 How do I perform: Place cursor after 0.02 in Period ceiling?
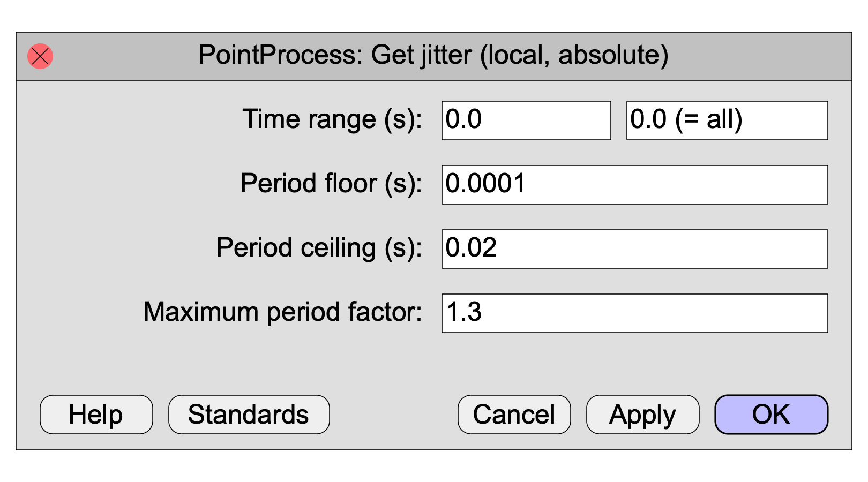pos(499,249)
